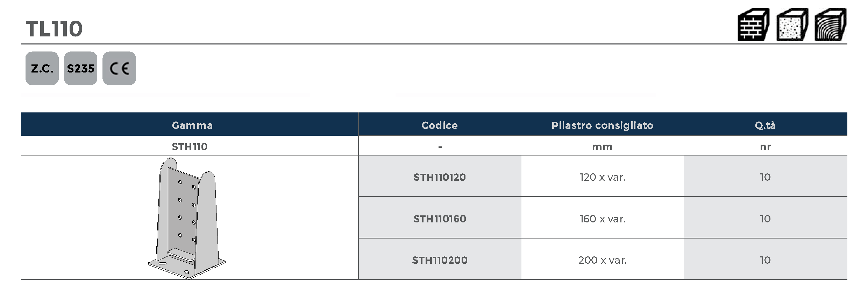Click the wood grain material icon
This screenshot has width=868, height=297.
click(831, 25)
